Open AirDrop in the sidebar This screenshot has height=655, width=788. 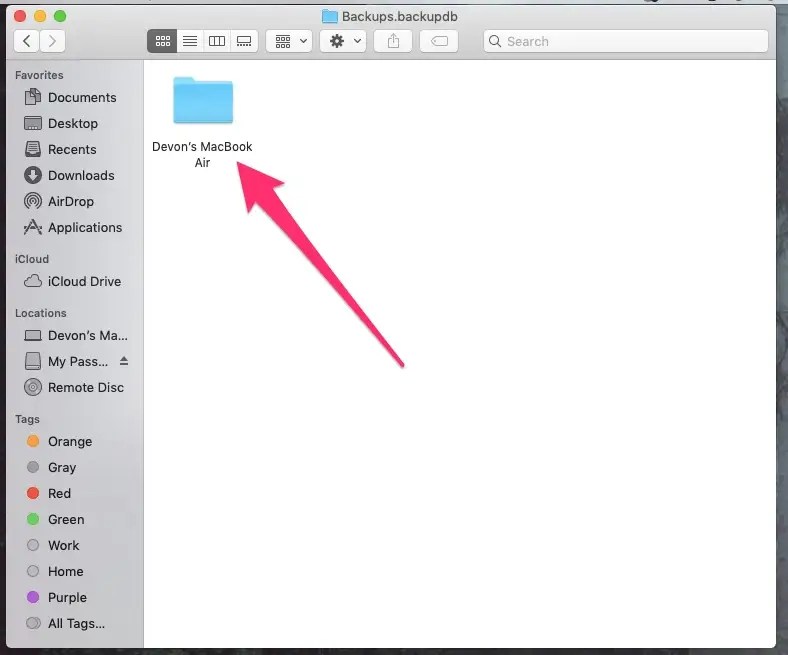point(70,202)
